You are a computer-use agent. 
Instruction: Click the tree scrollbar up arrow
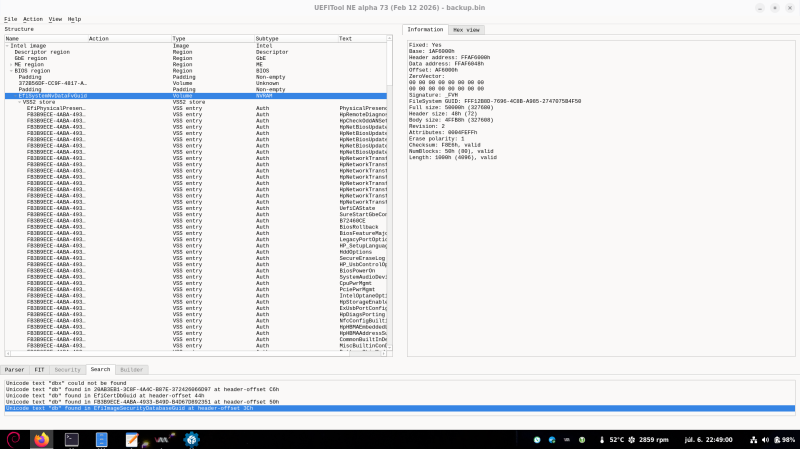[389, 38]
